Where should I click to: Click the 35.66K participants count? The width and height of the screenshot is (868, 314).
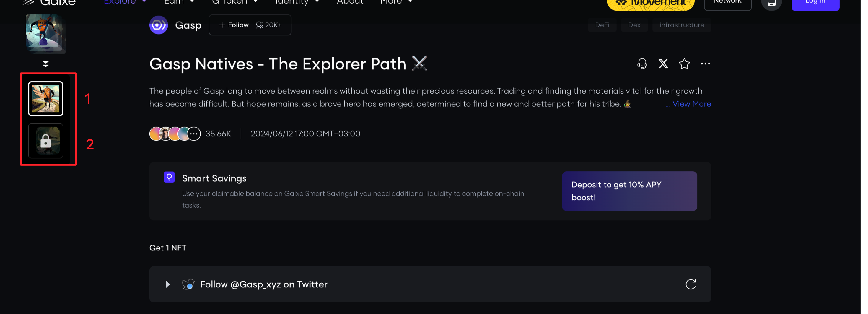(218, 134)
